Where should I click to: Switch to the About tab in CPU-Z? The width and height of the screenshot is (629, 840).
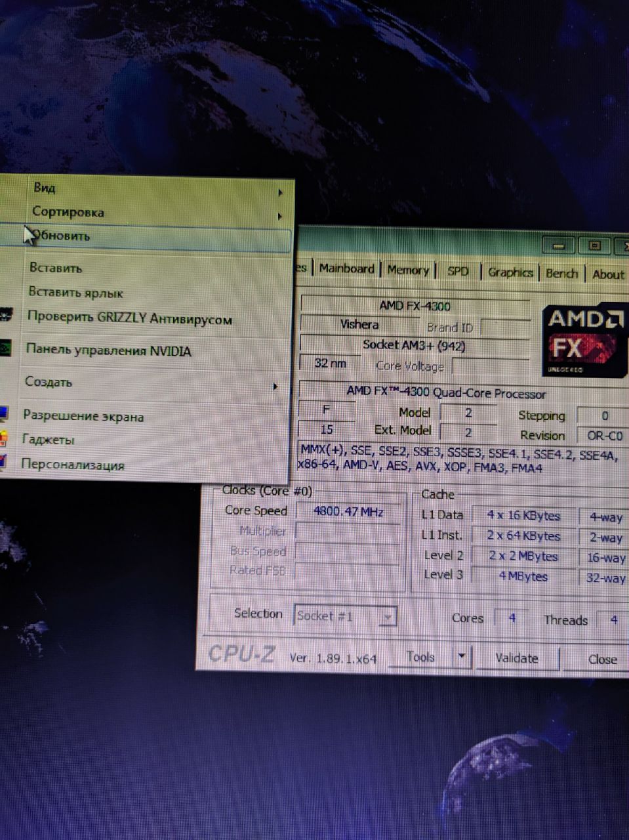[607, 274]
